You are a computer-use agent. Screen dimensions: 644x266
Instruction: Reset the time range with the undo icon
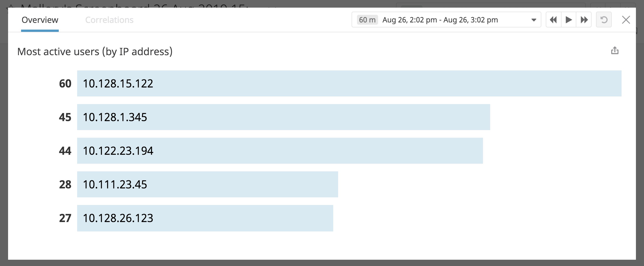[604, 20]
